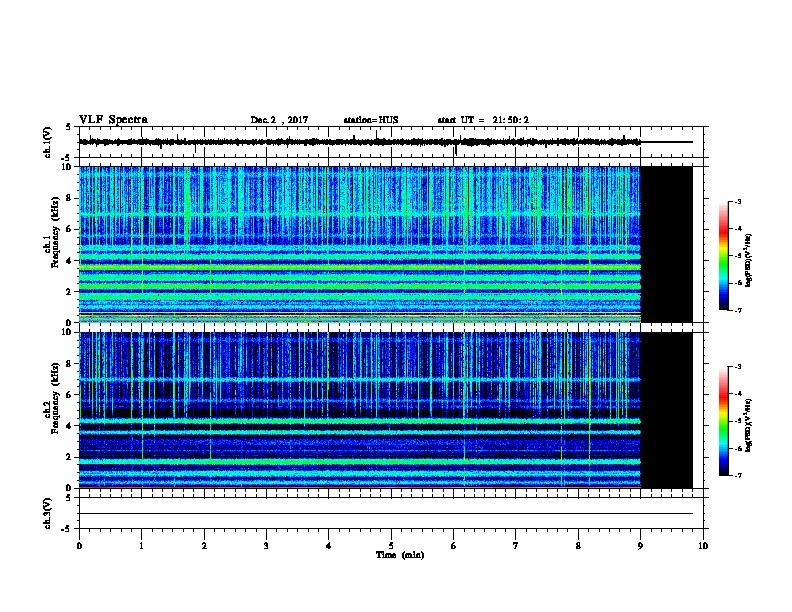792x612 pixels.
Task: Click the "-3" label on ch.2 colorbar
Action: (738, 367)
